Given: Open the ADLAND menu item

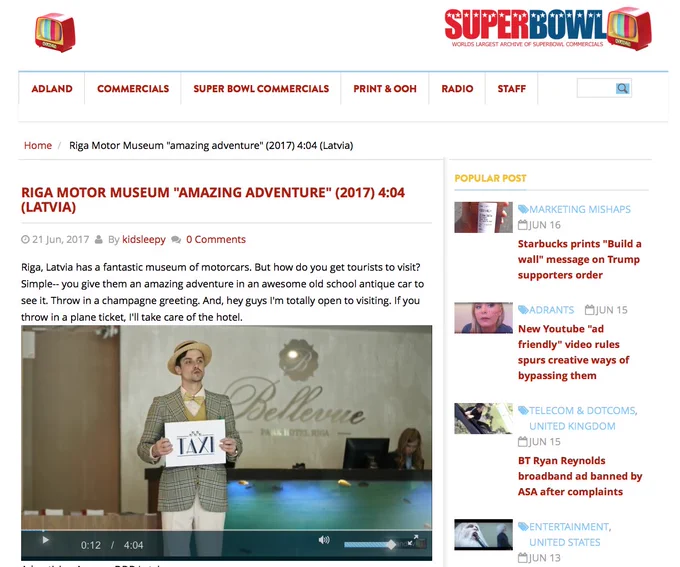Looking at the screenshot, I should point(52,88).
